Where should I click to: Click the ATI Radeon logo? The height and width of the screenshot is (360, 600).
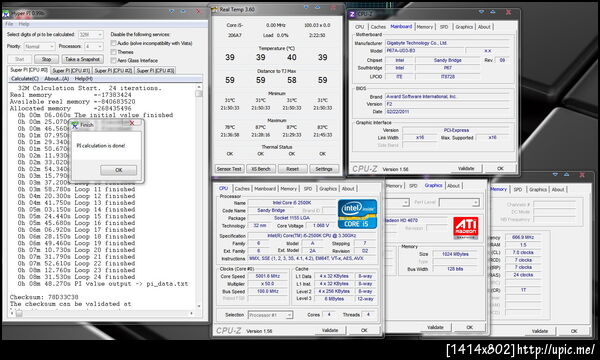pyautogui.click(x=465, y=228)
